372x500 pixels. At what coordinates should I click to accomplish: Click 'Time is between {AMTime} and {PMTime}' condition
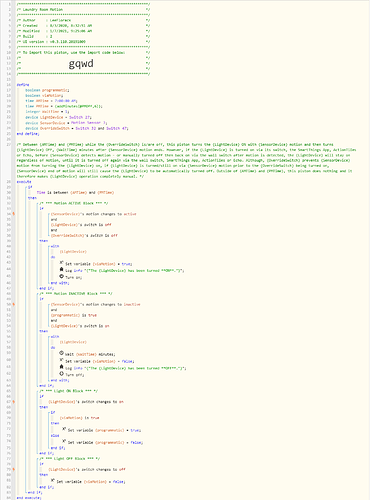click(75, 192)
